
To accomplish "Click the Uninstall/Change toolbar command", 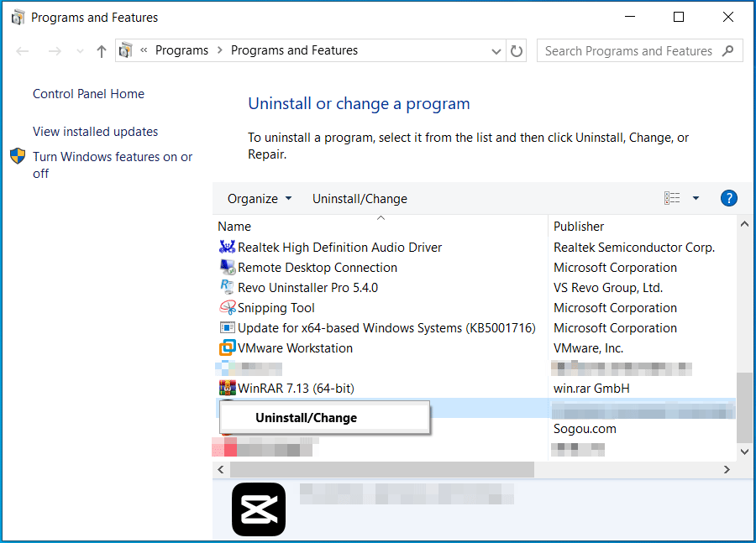I will (360, 198).
